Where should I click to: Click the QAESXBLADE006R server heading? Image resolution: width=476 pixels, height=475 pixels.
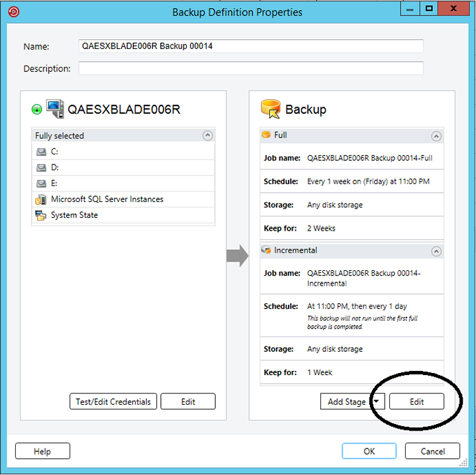point(124,109)
